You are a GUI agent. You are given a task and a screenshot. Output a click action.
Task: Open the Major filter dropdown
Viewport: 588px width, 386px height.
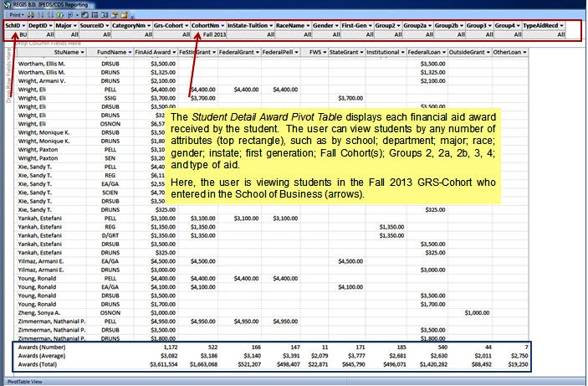pyautogui.click(x=75, y=25)
